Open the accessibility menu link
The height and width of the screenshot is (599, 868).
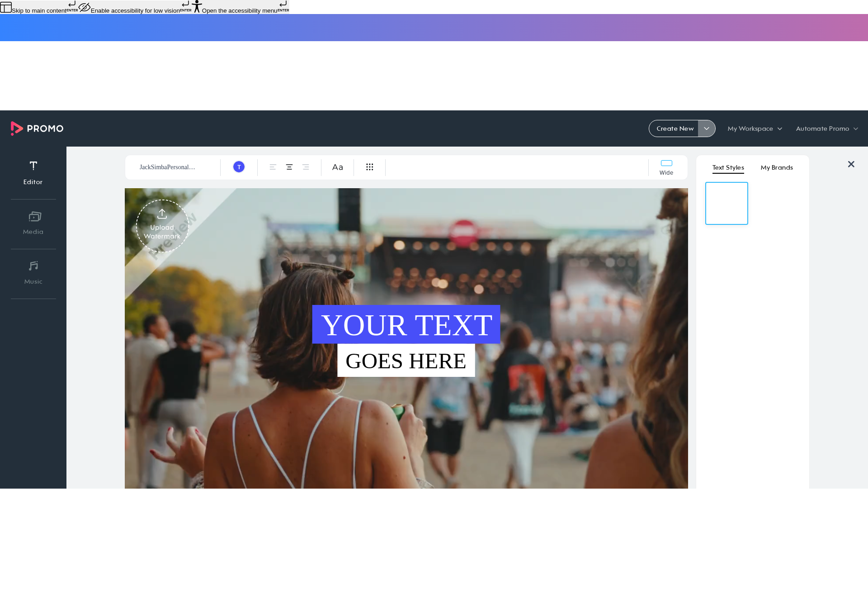(x=241, y=8)
